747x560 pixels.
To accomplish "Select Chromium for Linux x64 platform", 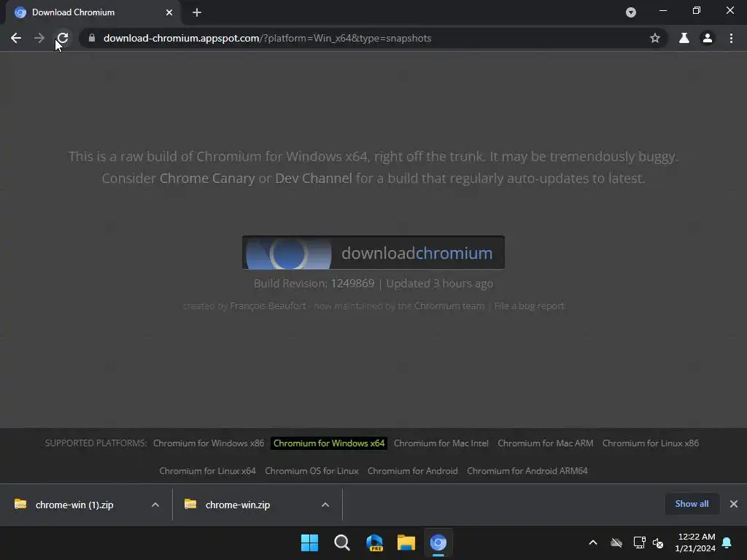I will [207, 470].
